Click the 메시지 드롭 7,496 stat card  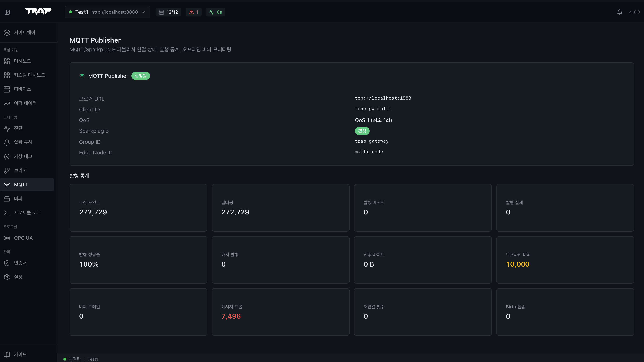(x=281, y=312)
